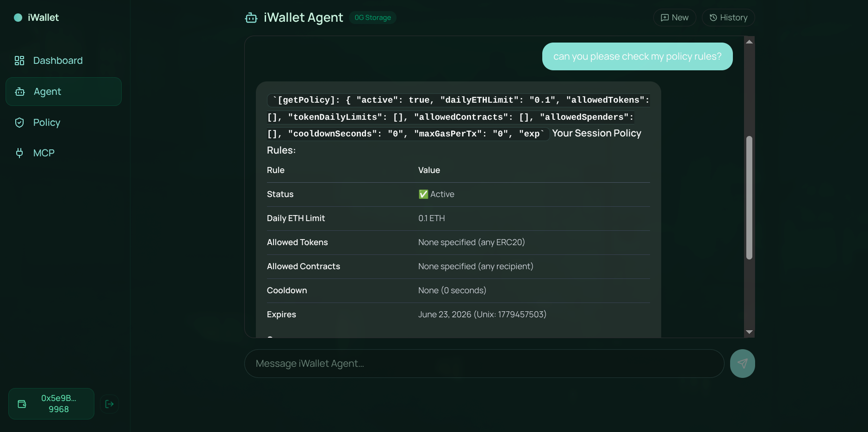The width and height of the screenshot is (868, 432).
Task: Open chat History
Action: [728, 18]
